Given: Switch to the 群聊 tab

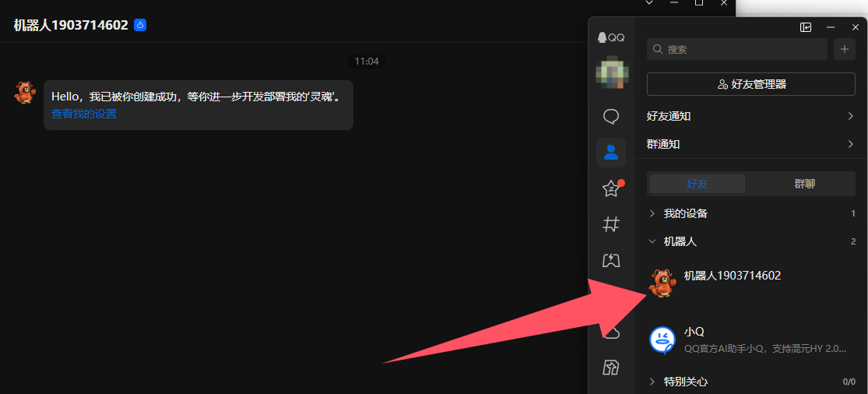Looking at the screenshot, I should (x=804, y=184).
